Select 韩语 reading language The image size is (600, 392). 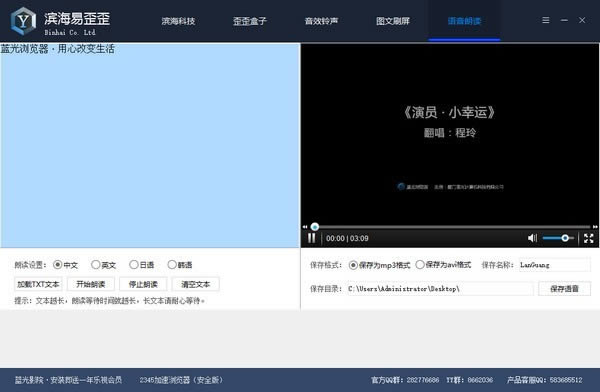180,265
